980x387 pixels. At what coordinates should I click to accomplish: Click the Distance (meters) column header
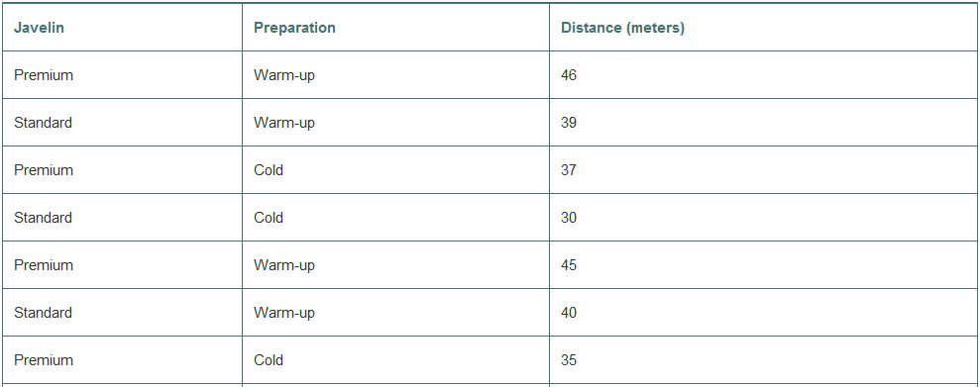coord(622,28)
